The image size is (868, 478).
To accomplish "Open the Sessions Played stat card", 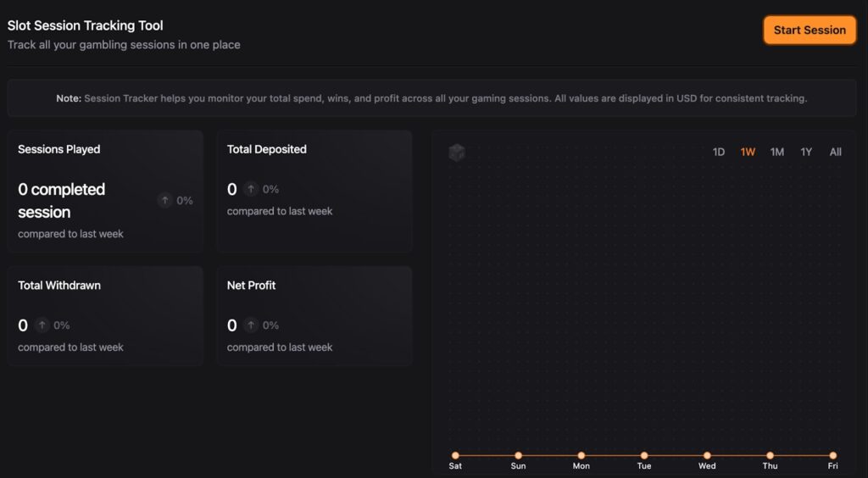I will pos(105,191).
